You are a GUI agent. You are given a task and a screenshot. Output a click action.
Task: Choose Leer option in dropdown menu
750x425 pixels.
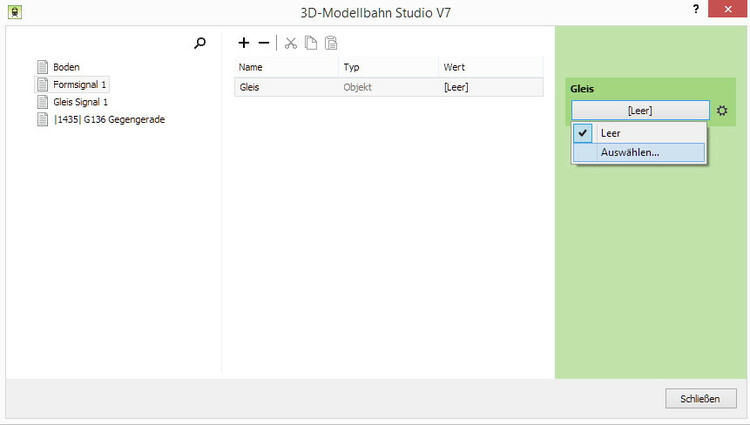click(640, 133)
